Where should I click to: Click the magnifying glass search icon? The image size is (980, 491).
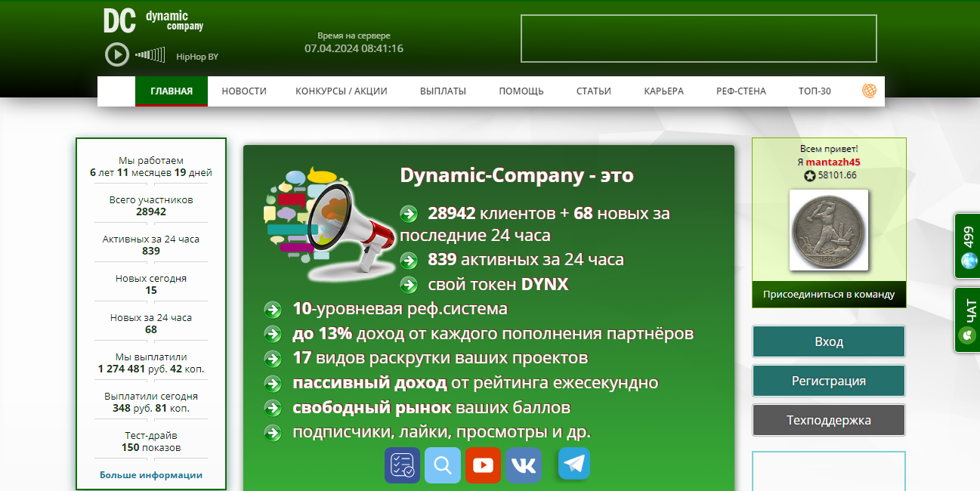tap(442, 465)
